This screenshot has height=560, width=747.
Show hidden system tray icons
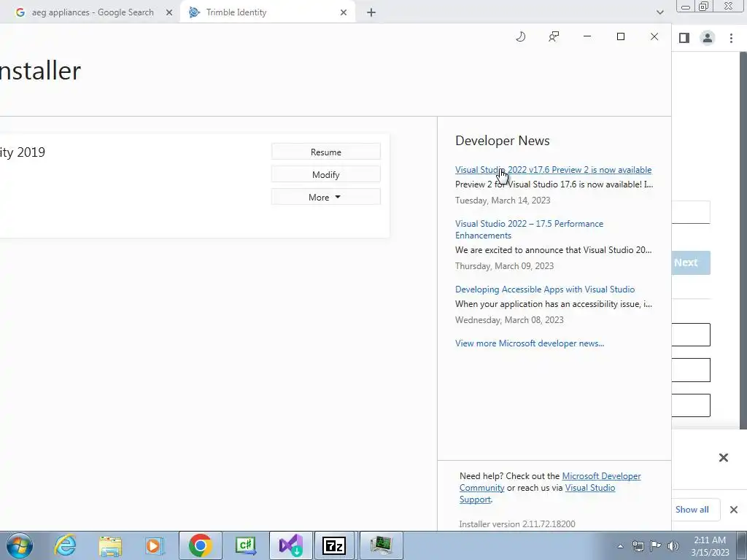click(620, 546)
